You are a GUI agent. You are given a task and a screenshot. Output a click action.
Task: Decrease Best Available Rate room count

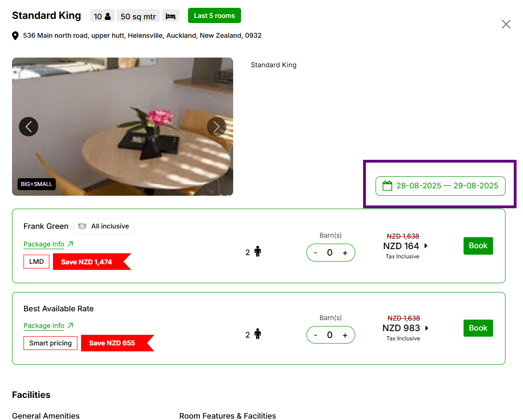pyautogui.click(x=316, y=335)
